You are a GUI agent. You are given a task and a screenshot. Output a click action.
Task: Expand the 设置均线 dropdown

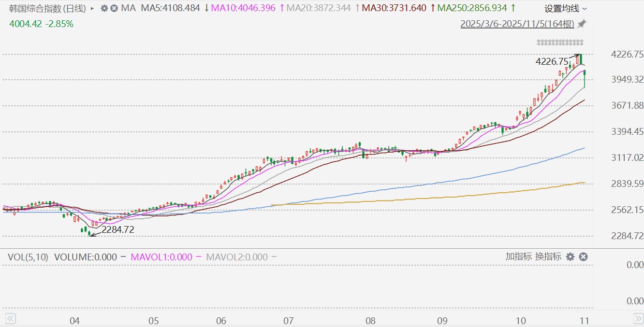tap(566, 8)
